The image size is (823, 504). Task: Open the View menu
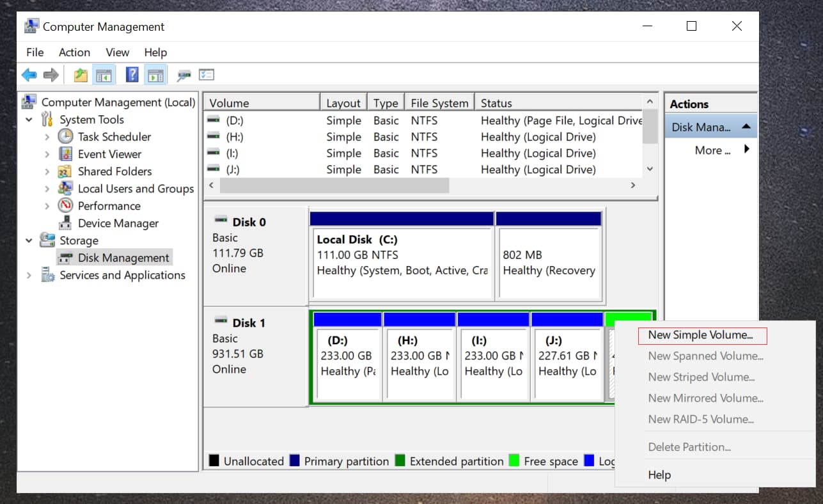point(118,52)
